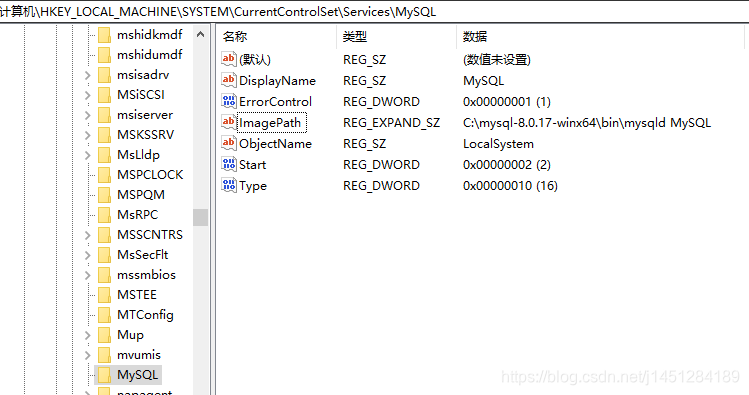
Task: Click the mvumis folder icon
Action: 104,356
